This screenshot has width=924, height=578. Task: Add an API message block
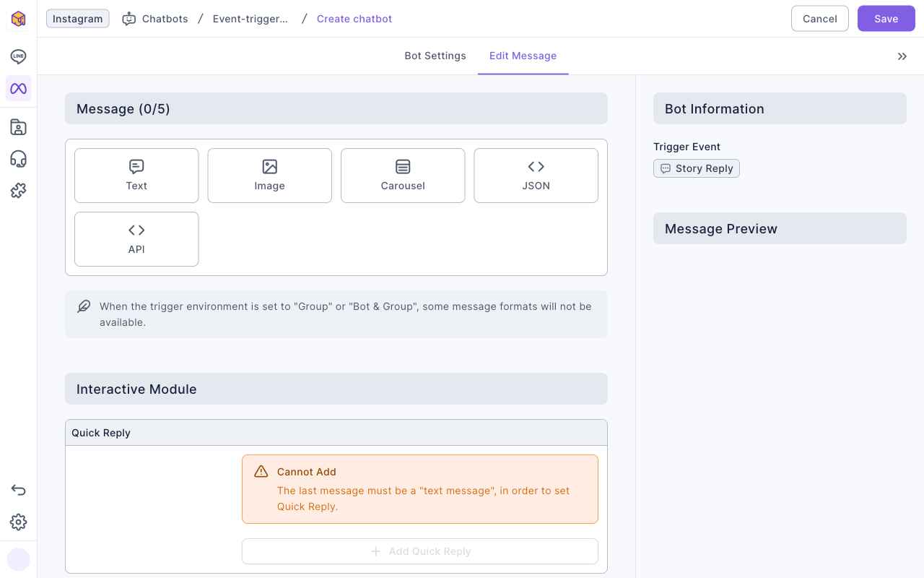136,239
